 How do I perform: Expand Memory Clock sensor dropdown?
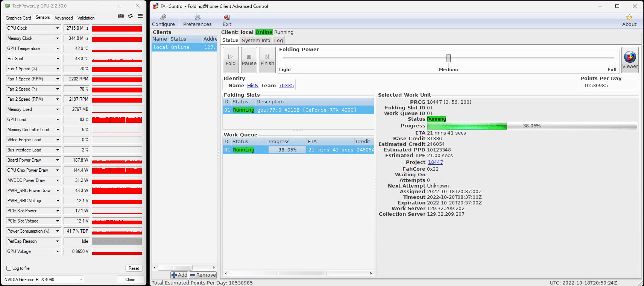pyautogui.click(x=58, y=38)
